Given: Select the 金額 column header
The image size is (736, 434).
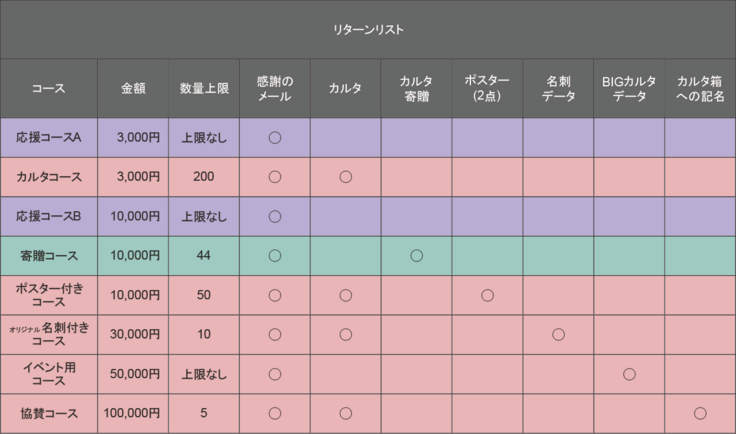Looking at the screenshot, I should click(133, 88).
